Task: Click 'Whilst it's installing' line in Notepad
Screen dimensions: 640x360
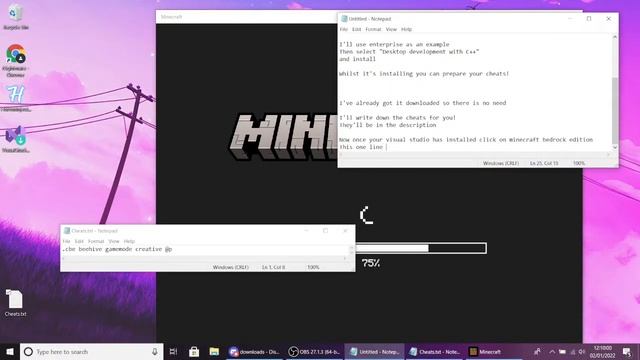Action: (x=424, y=74)
